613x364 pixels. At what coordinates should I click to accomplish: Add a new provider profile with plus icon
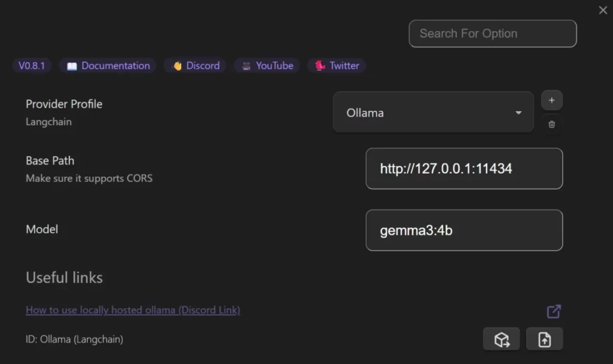pos(551,100)
